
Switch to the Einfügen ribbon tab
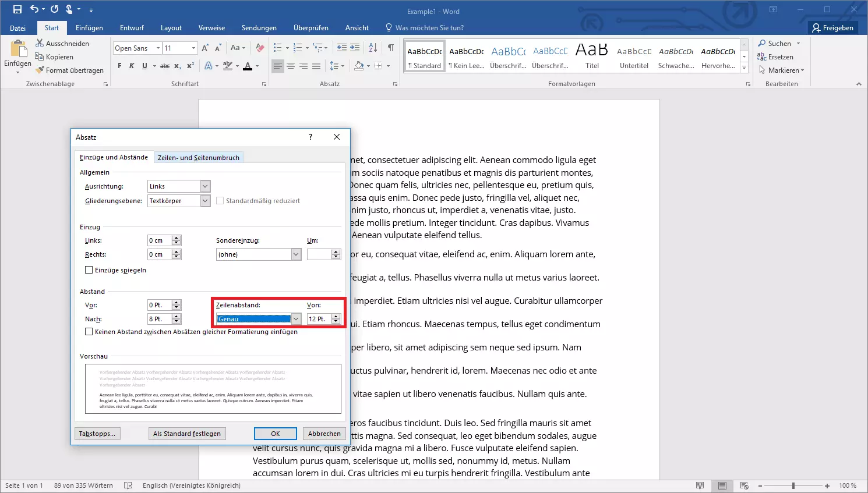[x=89, y=28]
